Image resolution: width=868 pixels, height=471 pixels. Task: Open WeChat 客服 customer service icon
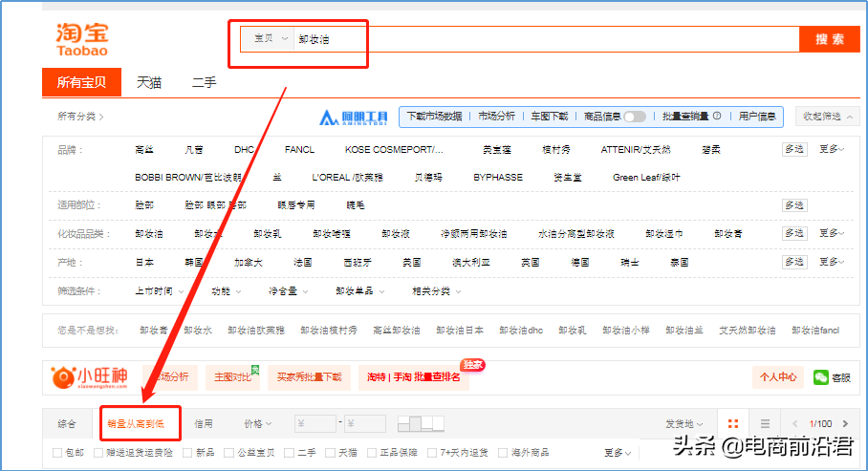(x=821, y=377)
